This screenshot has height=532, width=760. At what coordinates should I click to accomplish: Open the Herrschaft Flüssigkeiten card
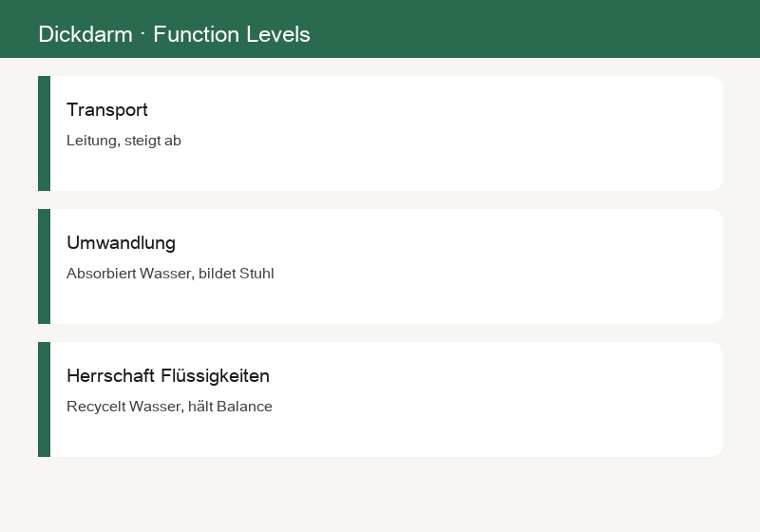pyautogui.click(x=381, y=399)
